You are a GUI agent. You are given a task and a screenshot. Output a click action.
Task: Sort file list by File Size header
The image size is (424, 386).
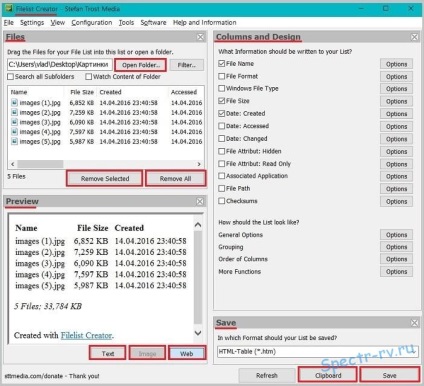(x=82, y=92)
